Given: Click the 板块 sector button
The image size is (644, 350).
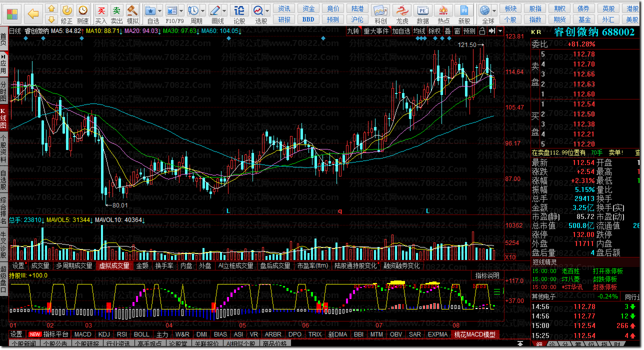Looking at the screenshot, I should (510, 8).
